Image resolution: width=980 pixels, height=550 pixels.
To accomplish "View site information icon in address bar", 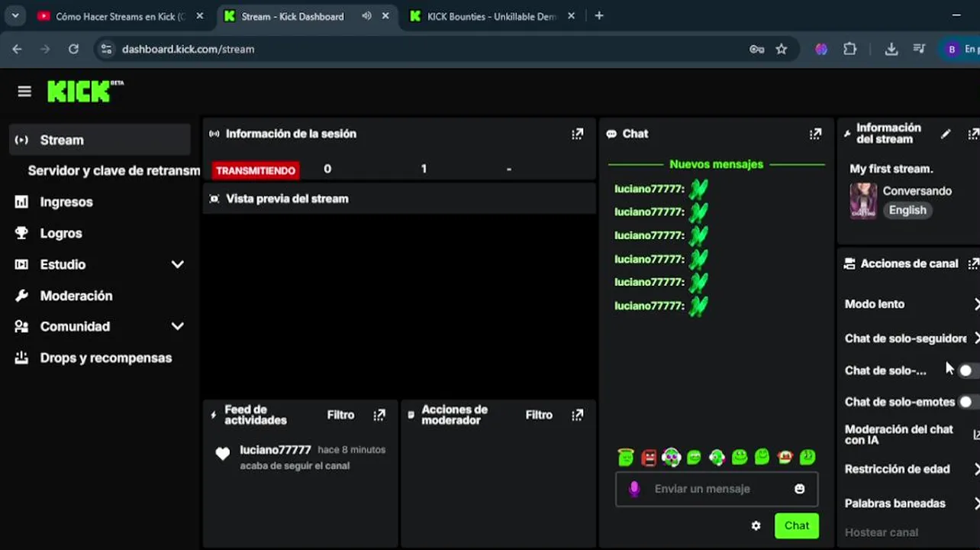I will click(x=106, y=49).
